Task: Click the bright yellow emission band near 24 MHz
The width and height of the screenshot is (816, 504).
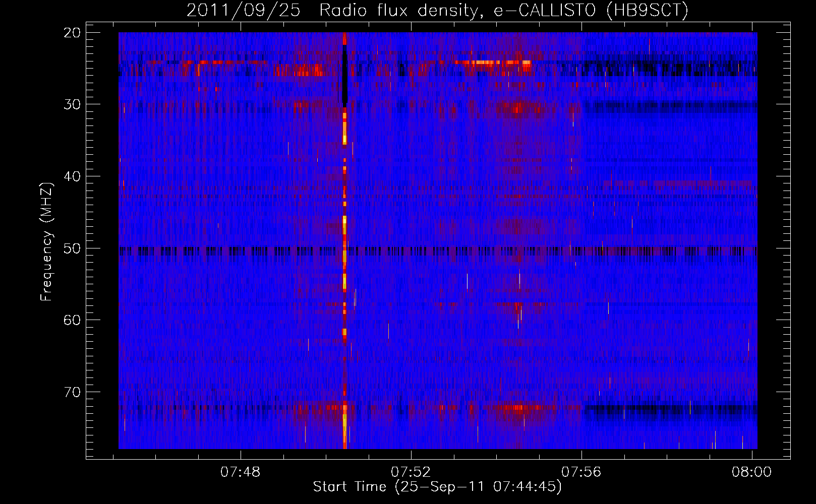Action: click(493, 63)
